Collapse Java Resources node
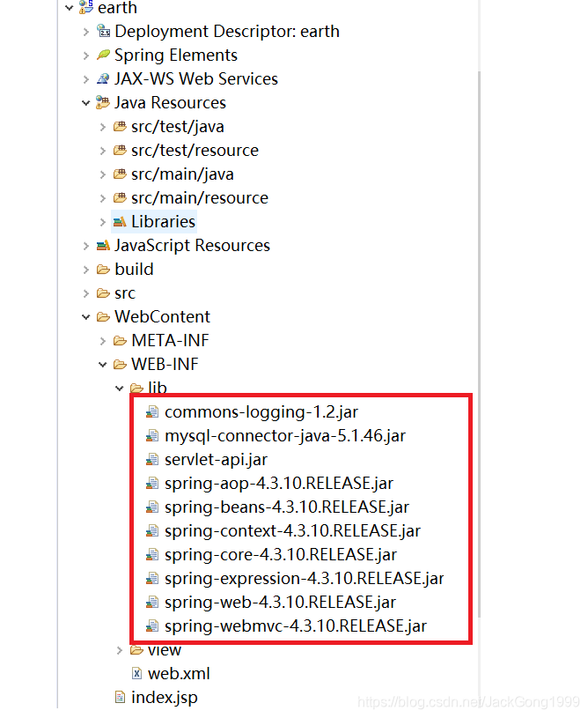Viewport: 588px width, 718px height. [x=86, y=103]
